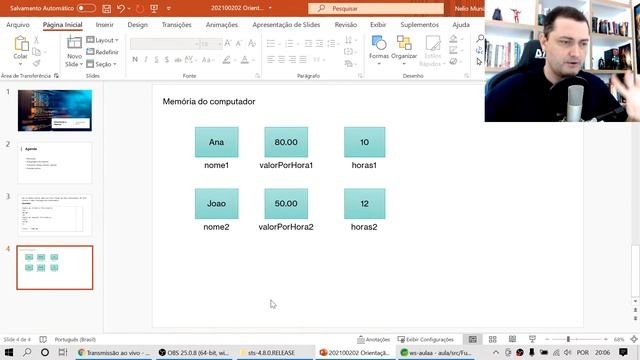Increase font size icon

pyautogui.click(x=228, y=43)
